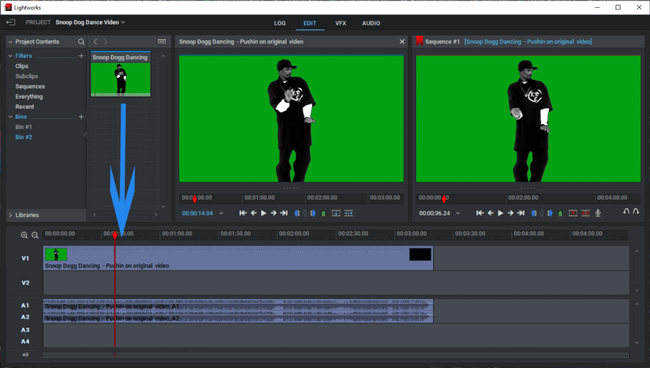The image size is (650, 368).
Task: Step forward one frame in source viewer
Action: point(274,213)
